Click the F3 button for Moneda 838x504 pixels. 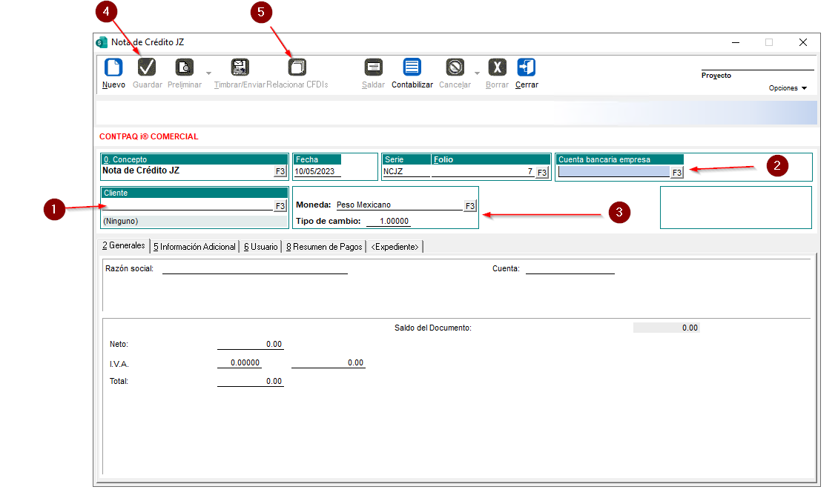(x=469, y=206)
